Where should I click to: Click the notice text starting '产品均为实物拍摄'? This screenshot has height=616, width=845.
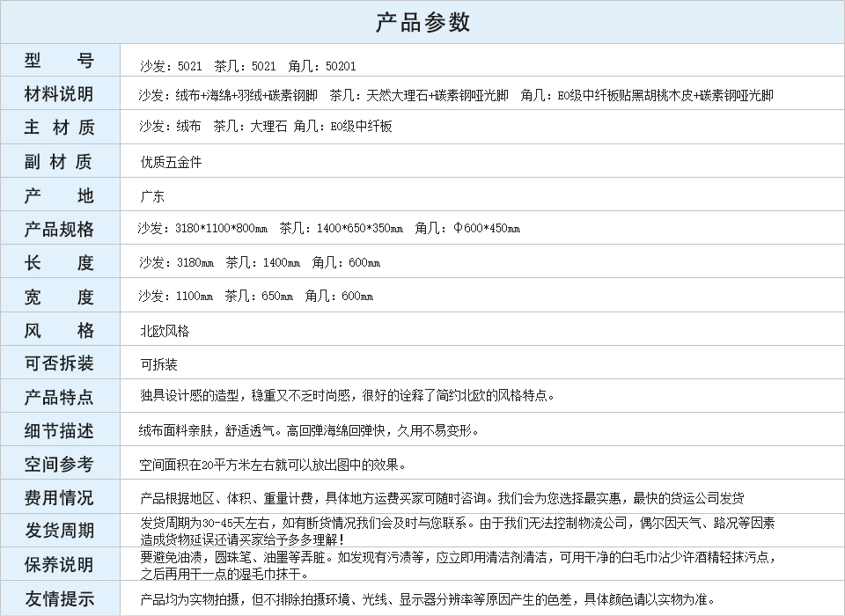(429, 598)
